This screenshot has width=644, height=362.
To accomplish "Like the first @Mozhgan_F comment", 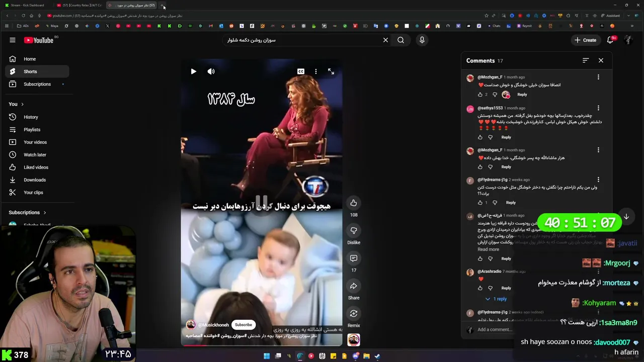I will pos(480,95).
